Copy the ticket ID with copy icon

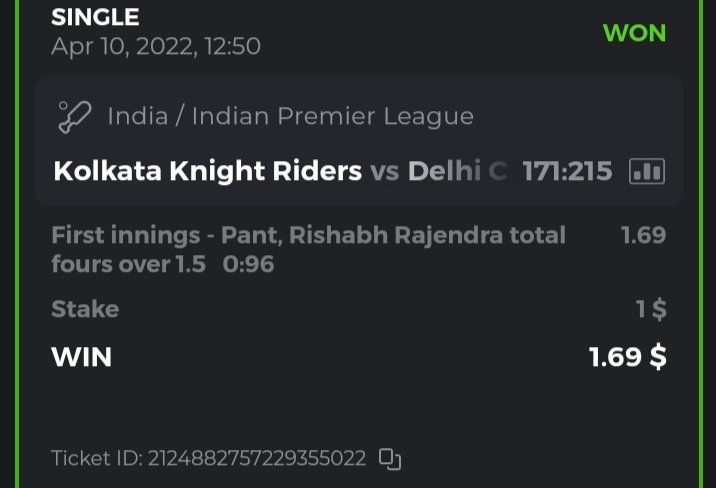pyautogui.click(x=390, y=459)
